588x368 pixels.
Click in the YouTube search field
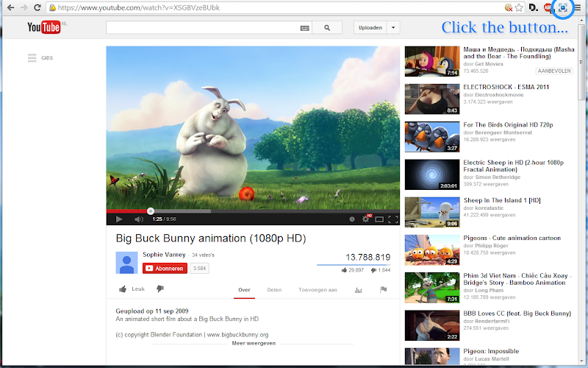coord(203,28)
